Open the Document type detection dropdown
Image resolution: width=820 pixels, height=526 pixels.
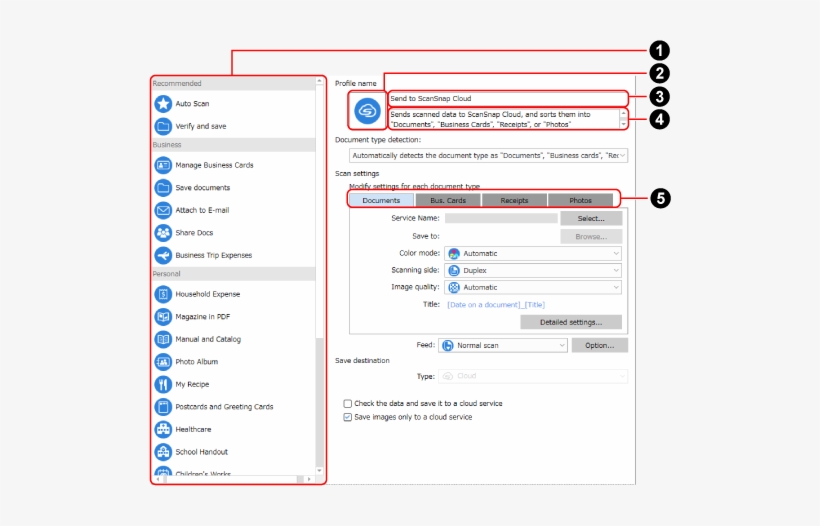coord(488,155)
